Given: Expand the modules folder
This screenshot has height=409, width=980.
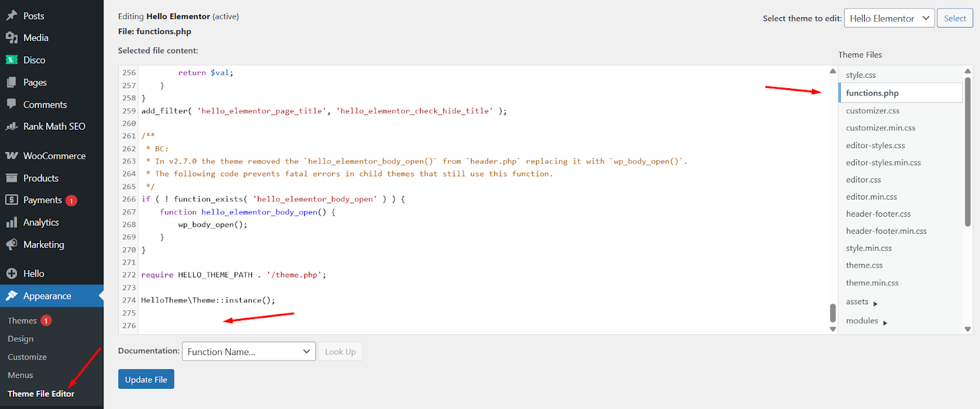Looking at the screenshot, I should pos(867,321).
